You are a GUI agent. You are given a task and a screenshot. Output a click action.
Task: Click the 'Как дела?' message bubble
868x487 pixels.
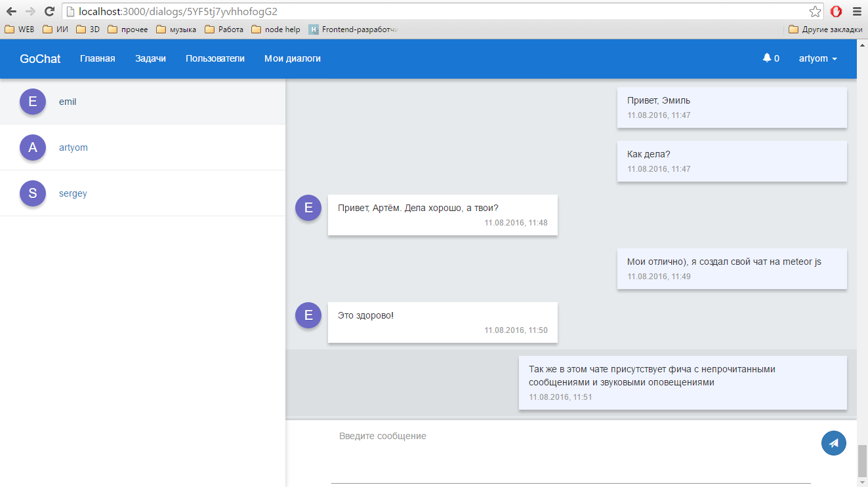732,161
